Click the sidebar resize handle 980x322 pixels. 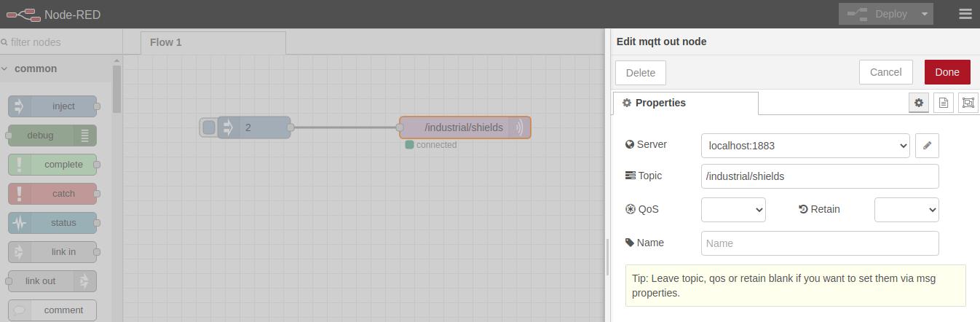click(607, 257)
